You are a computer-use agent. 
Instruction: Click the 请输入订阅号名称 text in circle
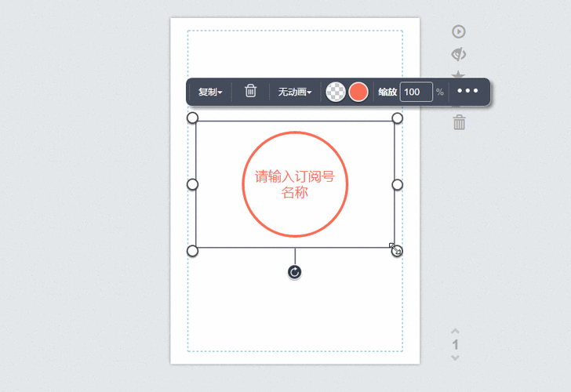pos(295,184)
